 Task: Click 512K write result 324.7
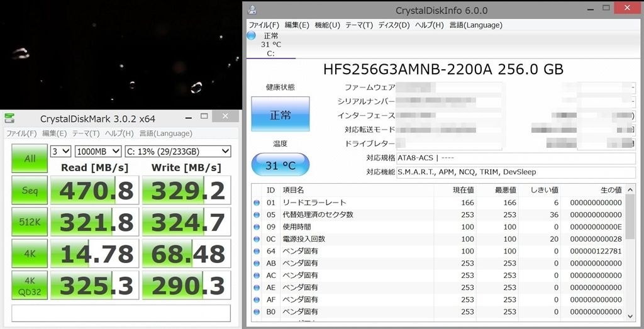click(x=186, y=221)
